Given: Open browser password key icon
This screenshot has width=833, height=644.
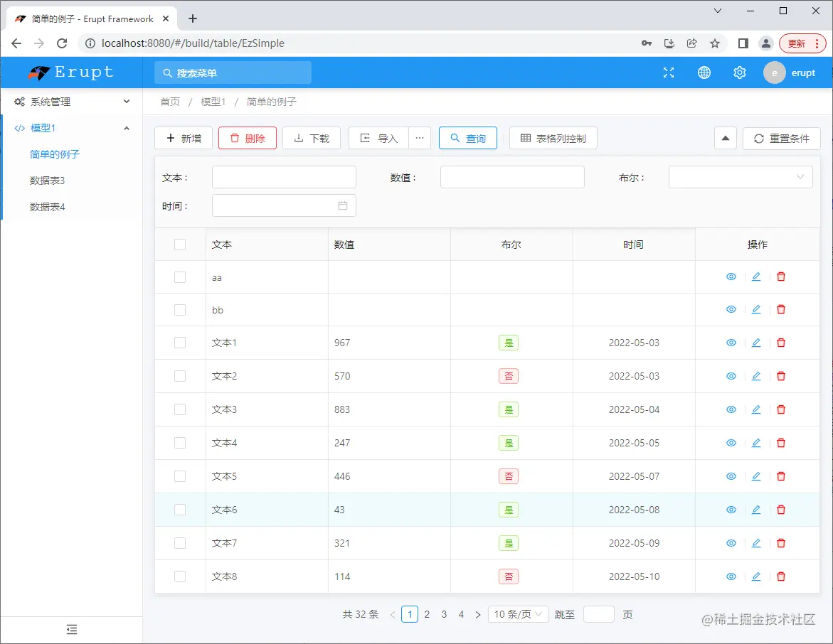Looking at the screenshot, I should pos(647,43).
